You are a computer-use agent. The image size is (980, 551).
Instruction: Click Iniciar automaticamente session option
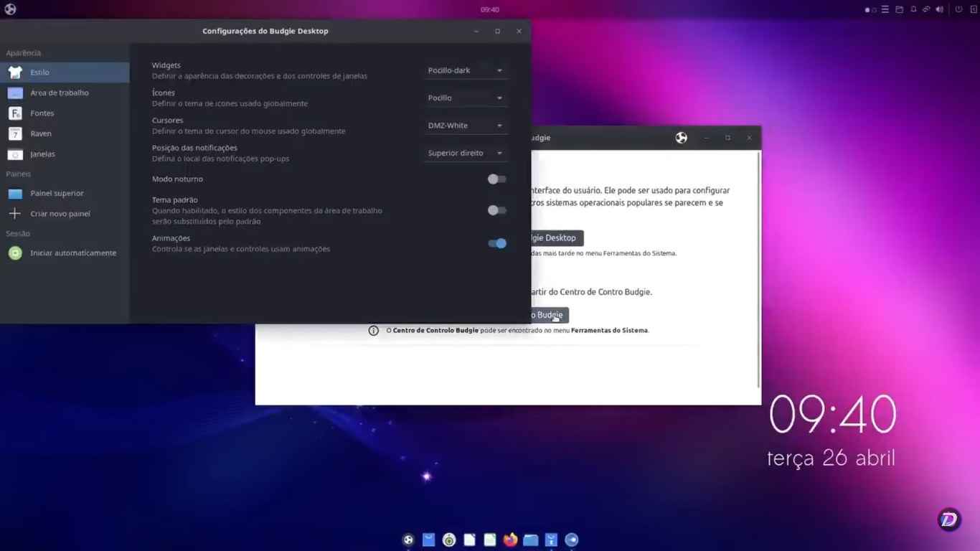pos(72,253)
